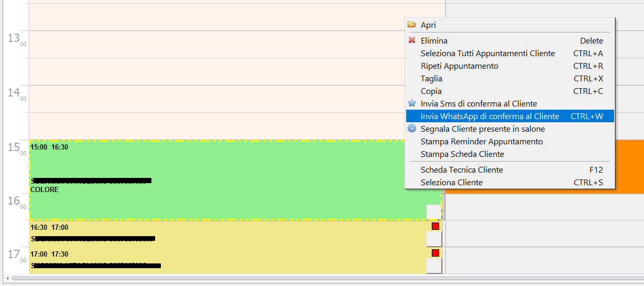
Task: Select Copia from the context menu
Action: 431,91
